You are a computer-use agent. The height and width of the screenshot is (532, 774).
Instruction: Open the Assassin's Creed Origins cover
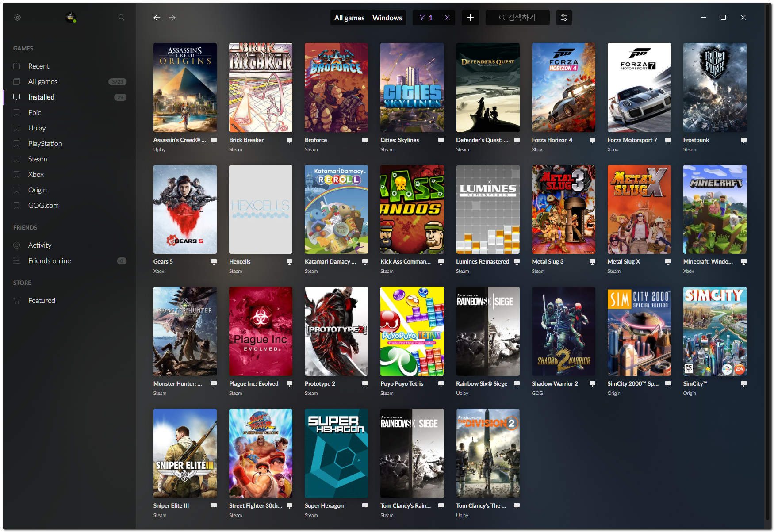click(185, 88)
